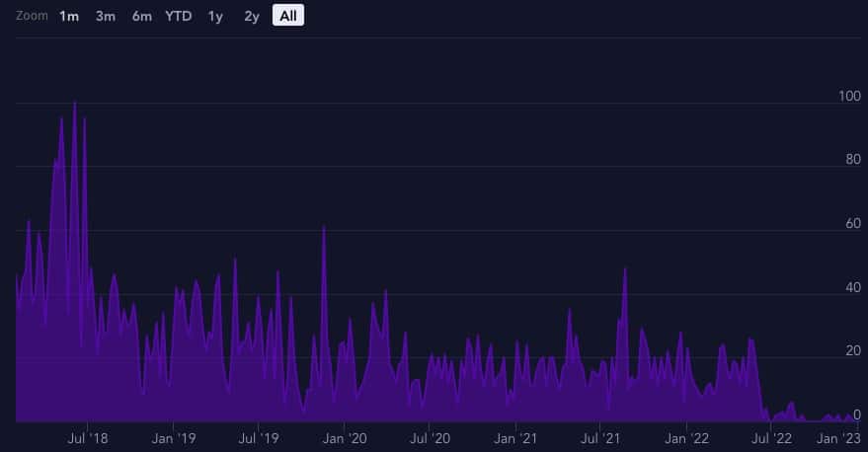Image resolution: width=868 pixels, height=452 pixels.
Task: Click the Jul '21 axis label
Action: (600, 439)
